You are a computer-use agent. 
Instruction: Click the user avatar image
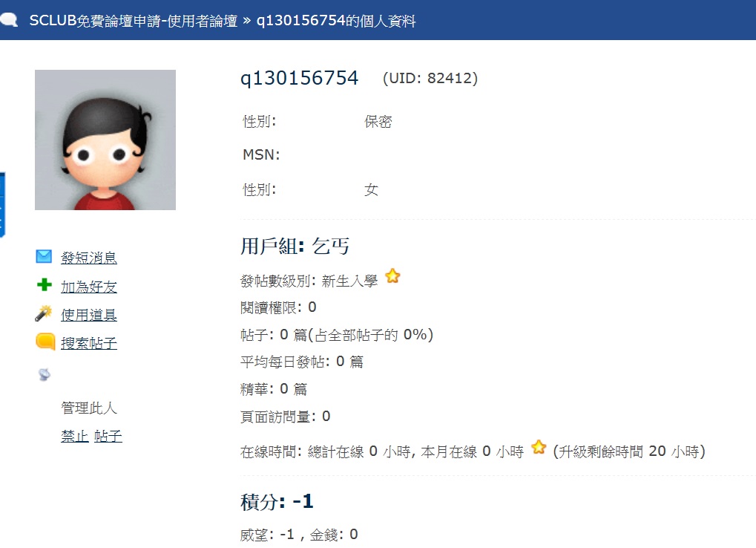point(105,140)
